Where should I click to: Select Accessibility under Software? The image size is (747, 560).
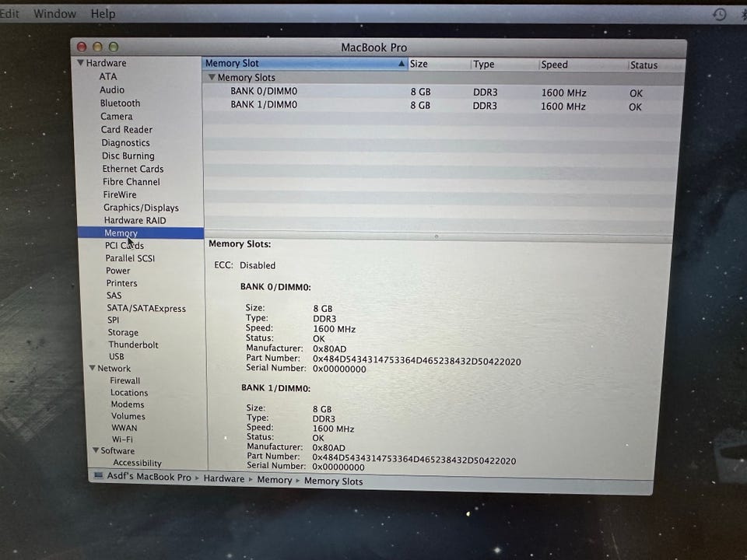point(137,462)
